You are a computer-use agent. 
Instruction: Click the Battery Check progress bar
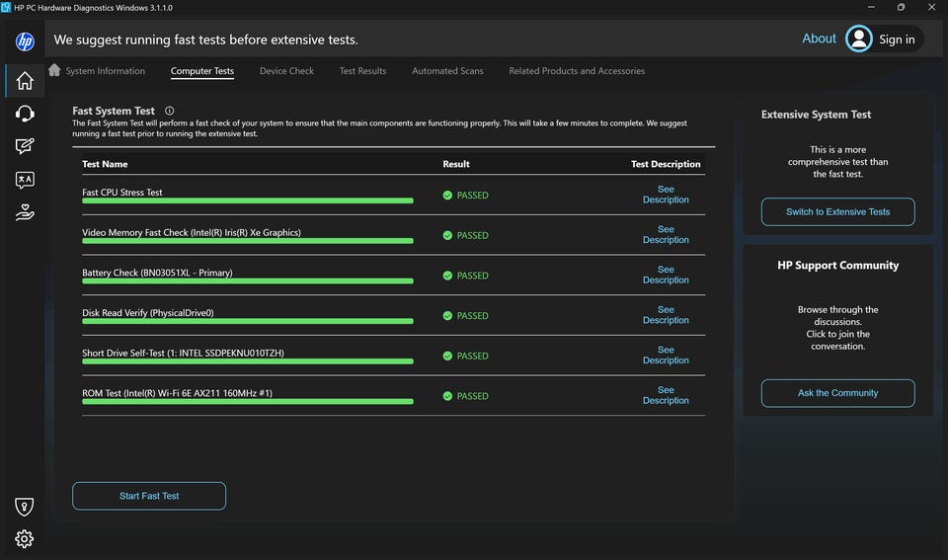[x=248, y=281]
